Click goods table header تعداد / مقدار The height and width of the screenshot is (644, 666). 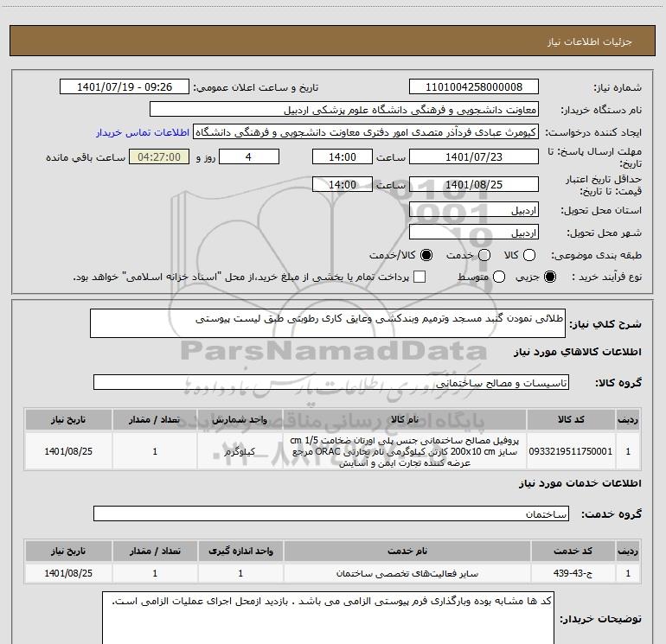point(155,419)
